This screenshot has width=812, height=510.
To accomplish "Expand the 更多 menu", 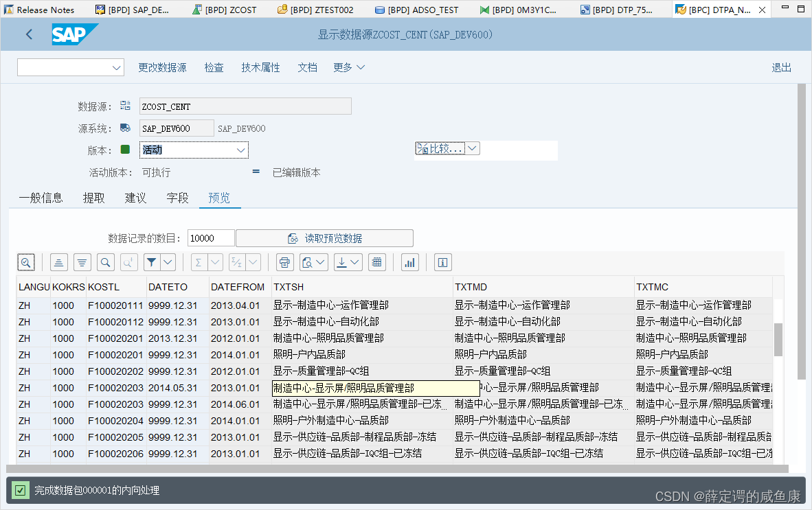I will coord(349,67).
